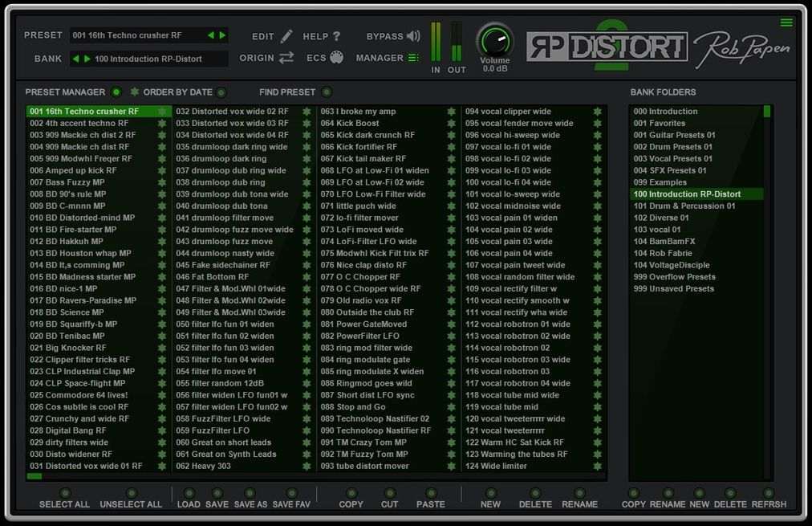Adjust the Volume knob
The height and width of the screenshot is (526, 812).
[495, 39]
